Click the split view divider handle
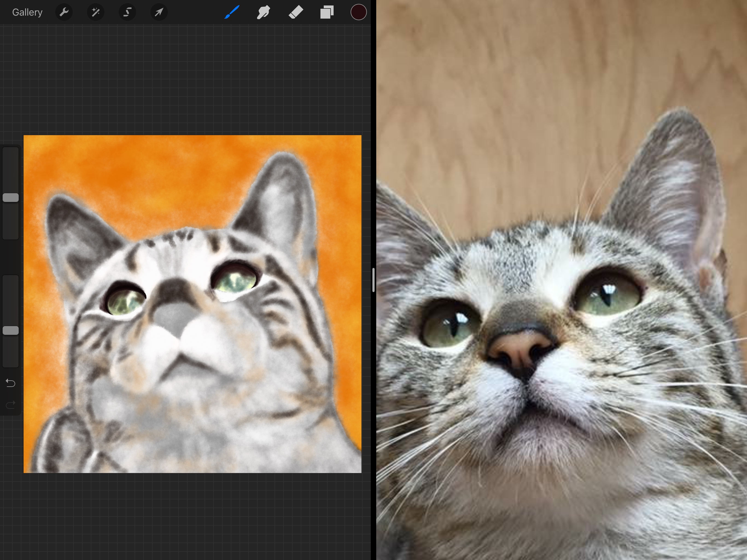This screenshot has width=747, height=560. [x=373, y=280]
